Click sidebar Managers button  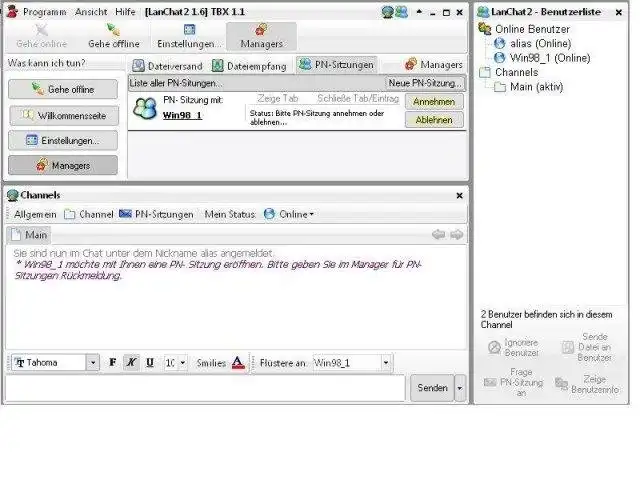point(63,165)
